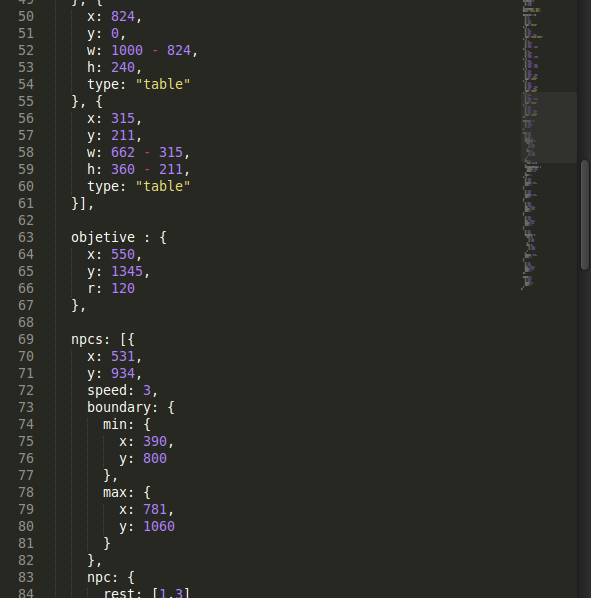Click line number 62 in the gutter

(x=26, y=220)
